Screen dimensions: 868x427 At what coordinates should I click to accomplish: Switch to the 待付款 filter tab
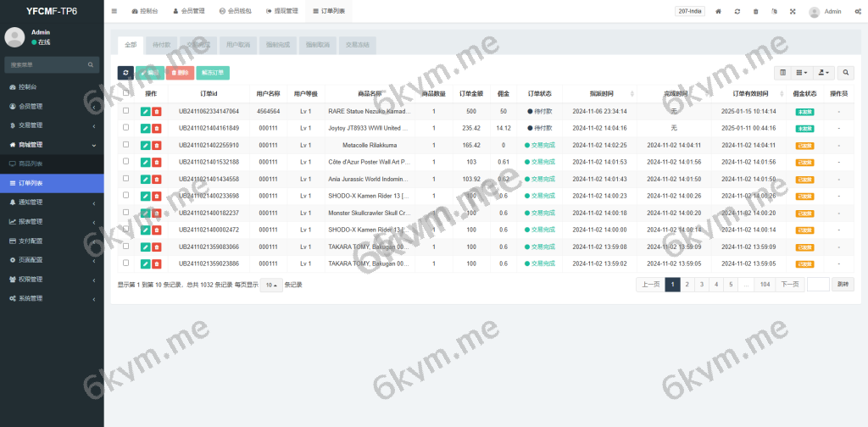coord(160,44)
